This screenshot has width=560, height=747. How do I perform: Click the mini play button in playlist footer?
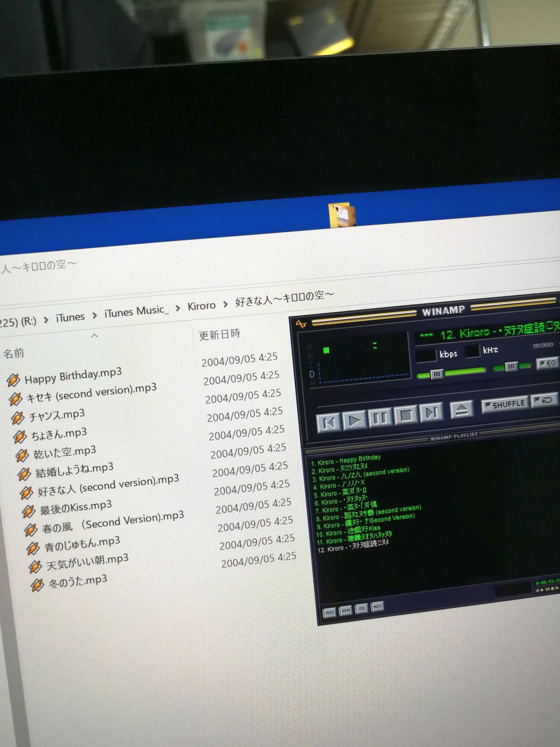[542, 590]
